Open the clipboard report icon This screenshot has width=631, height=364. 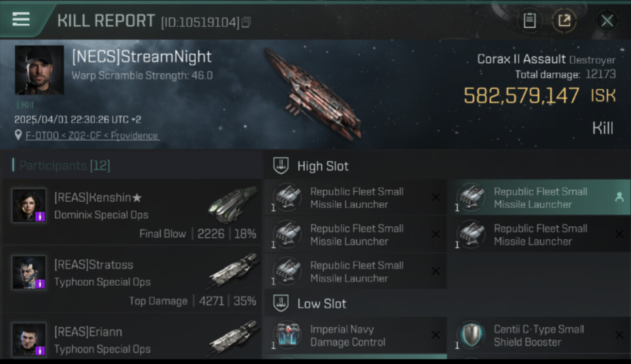(529, 20)
